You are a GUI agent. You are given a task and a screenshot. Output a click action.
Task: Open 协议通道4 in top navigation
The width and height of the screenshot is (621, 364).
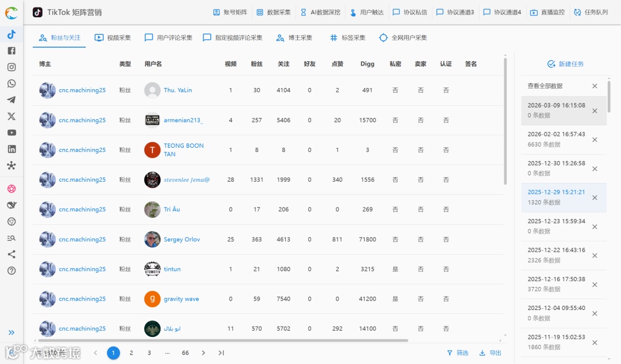click(x=502, y=12)
